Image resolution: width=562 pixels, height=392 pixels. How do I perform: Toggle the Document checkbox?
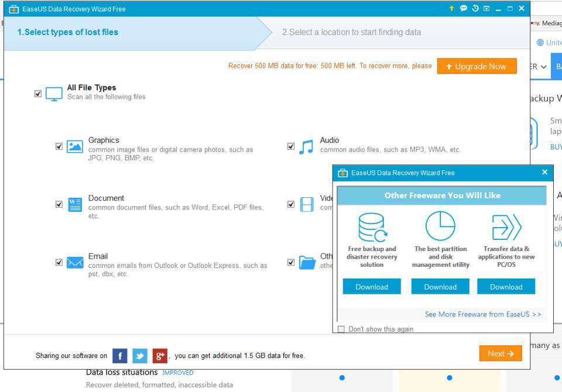[59, 205]
